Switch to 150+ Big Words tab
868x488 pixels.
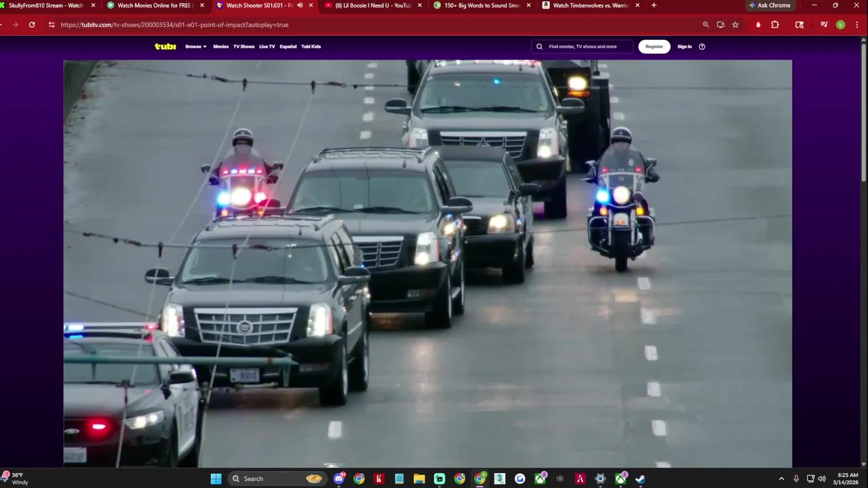pyautogui.click(x=481, y=5)
